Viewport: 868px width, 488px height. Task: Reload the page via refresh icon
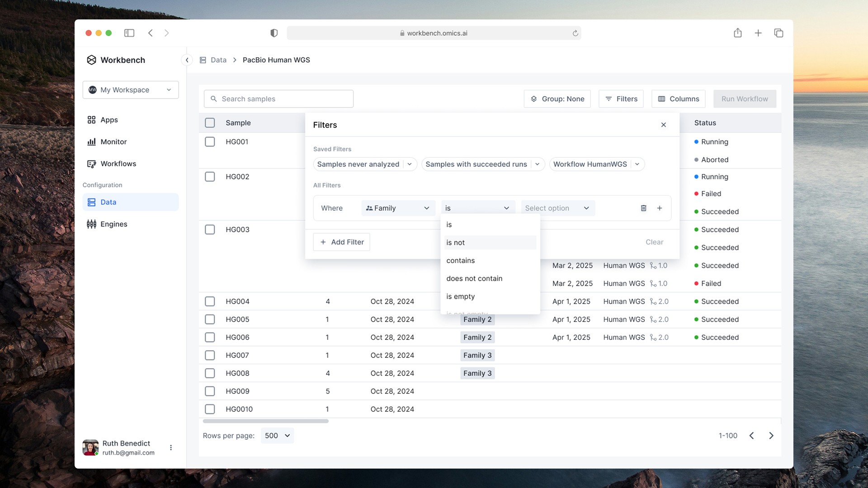575,33
